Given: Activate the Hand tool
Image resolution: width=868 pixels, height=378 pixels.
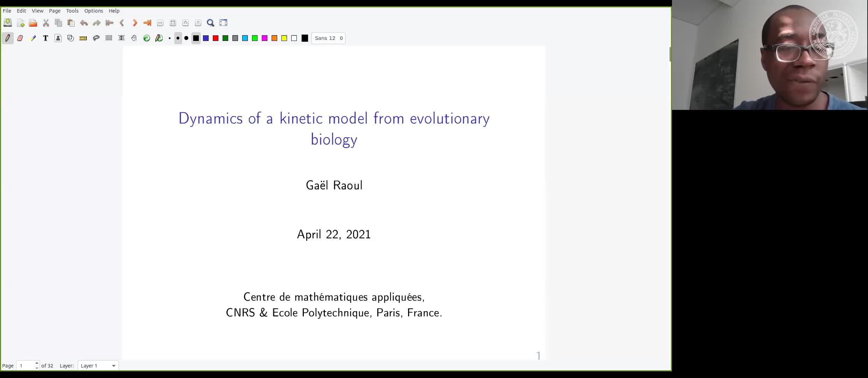Looking at the screenshot, I should tap(134, 38).
